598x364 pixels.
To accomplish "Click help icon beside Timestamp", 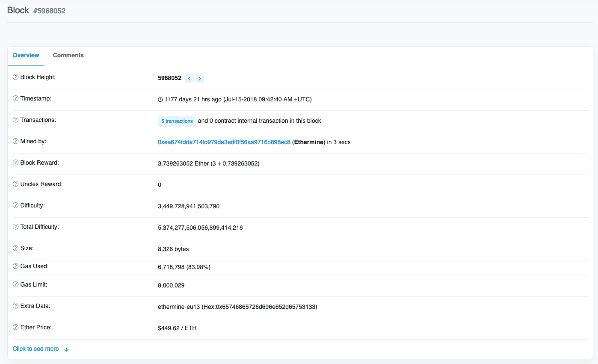I will pos(16,99).
